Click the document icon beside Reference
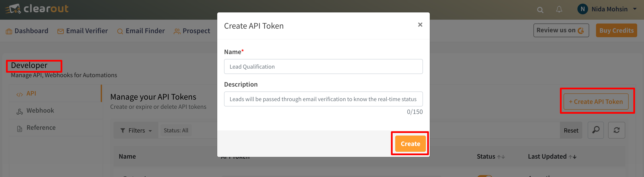The image size is (644, 177). coord(19,128)
